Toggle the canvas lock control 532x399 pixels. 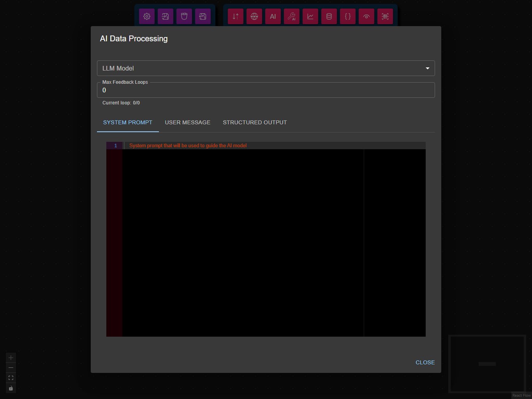(11, 388)
